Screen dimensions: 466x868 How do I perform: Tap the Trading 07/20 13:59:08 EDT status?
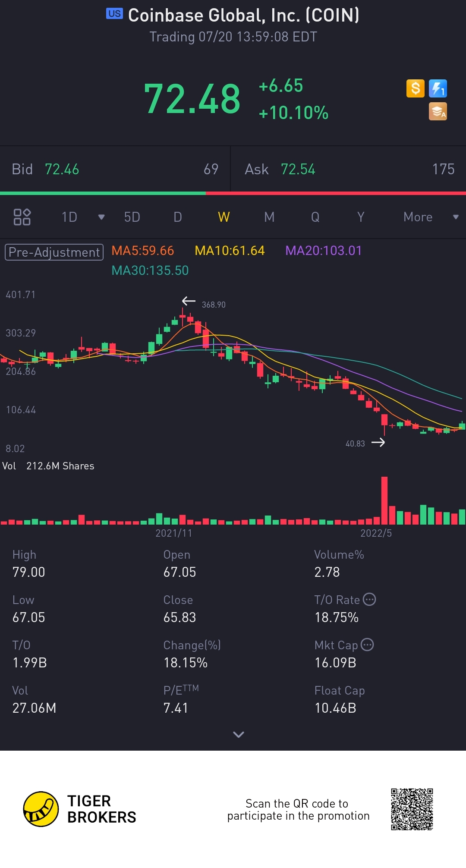point(233,37)
